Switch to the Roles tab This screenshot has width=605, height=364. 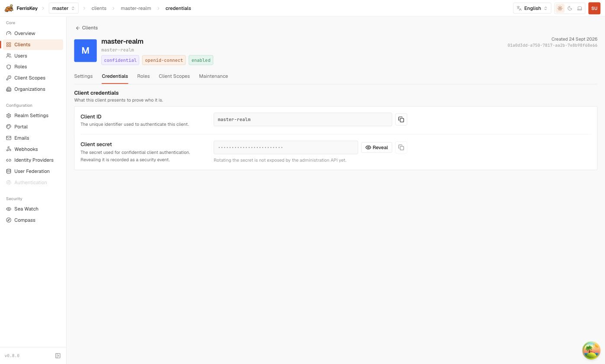(x=144, y=76)
